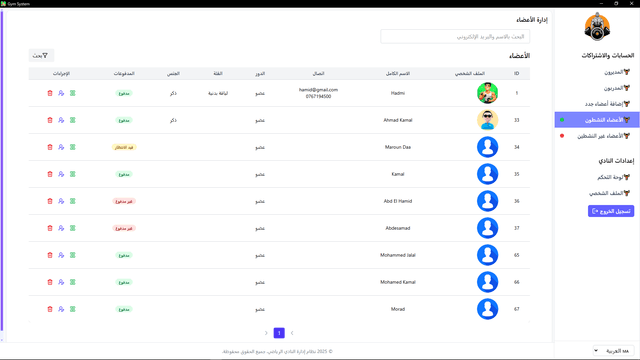Edit Morad via purple user icon
This screenshot has height=360, width=640.
coord(61,309)
